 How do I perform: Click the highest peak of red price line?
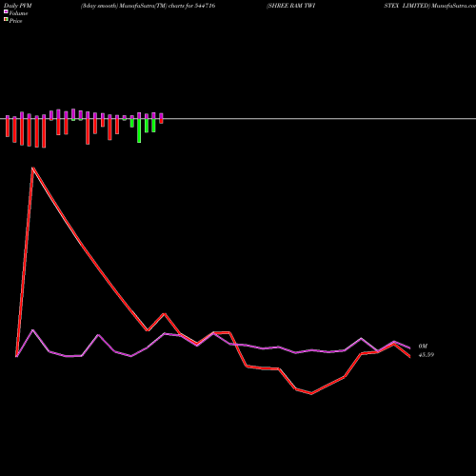[x=33, y=168]
